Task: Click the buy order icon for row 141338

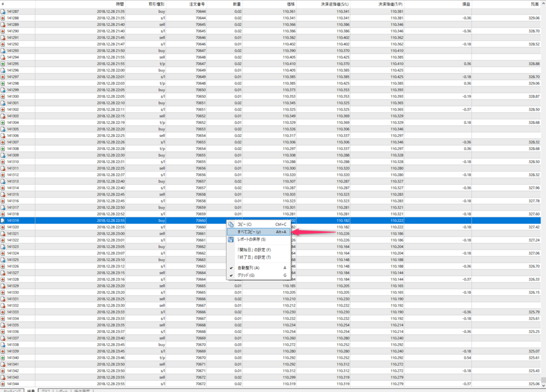Action: pos(3,345)
